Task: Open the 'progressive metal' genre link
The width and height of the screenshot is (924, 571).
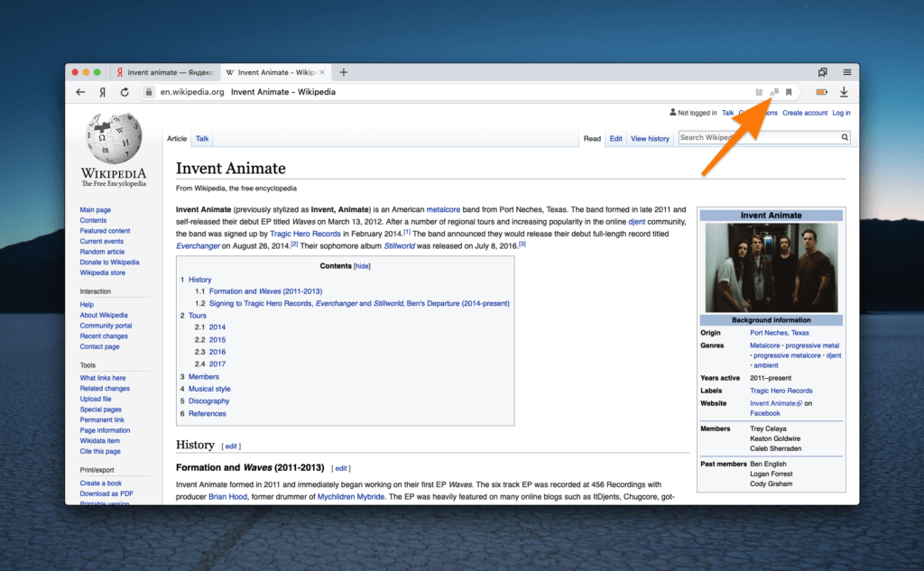Action: coord(812,345)
